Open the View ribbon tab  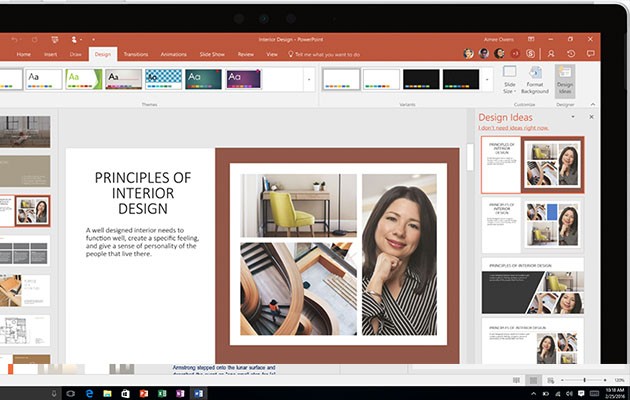click(x=272, y=54)
